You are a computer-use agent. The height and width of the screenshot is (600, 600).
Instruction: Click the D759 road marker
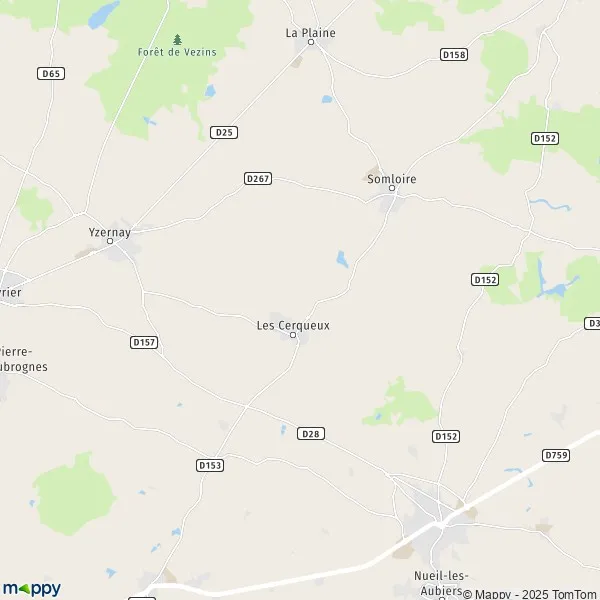pyautogui.click(x=556, y=455)
